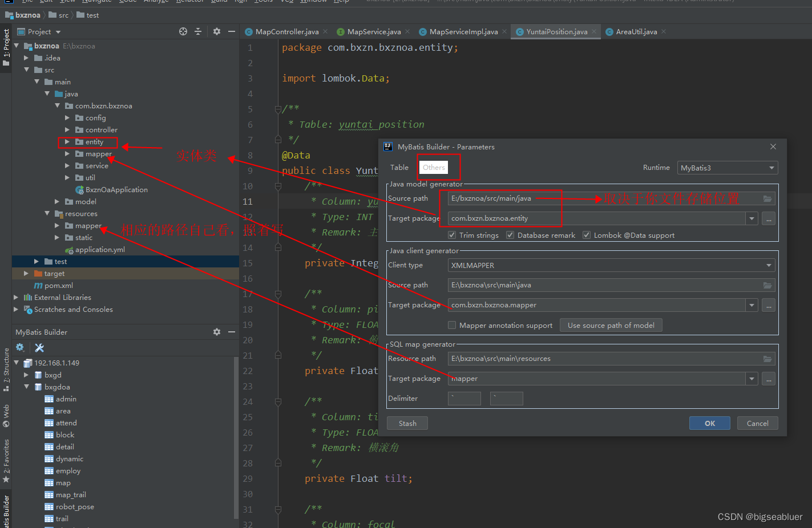
Task: Close the YuntaiPosition.java editor tab
Action: point(594,31)
